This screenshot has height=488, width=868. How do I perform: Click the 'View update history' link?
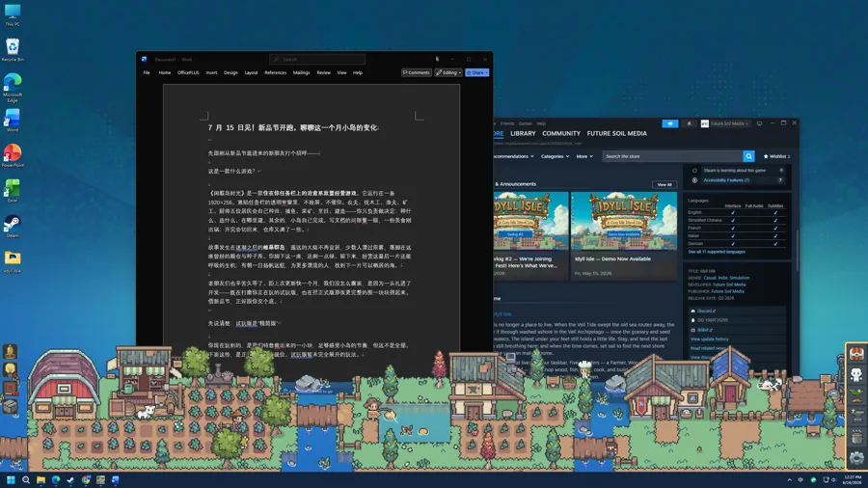709,339
